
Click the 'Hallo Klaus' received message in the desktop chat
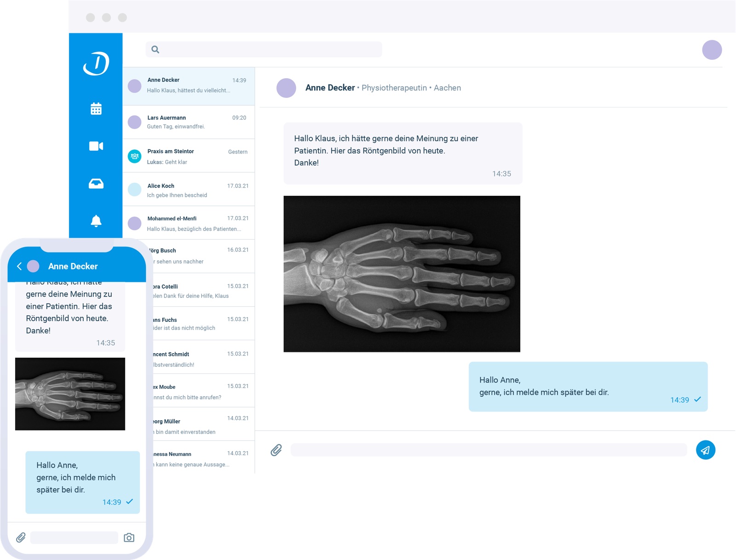click(x=403, y=153)
